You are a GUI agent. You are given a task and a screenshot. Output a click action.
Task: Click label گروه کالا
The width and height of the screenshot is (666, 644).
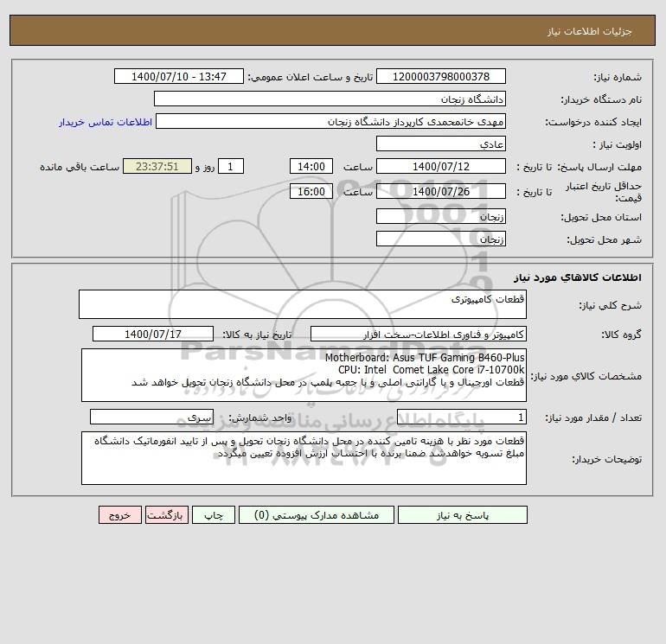(x=621, y=335)
